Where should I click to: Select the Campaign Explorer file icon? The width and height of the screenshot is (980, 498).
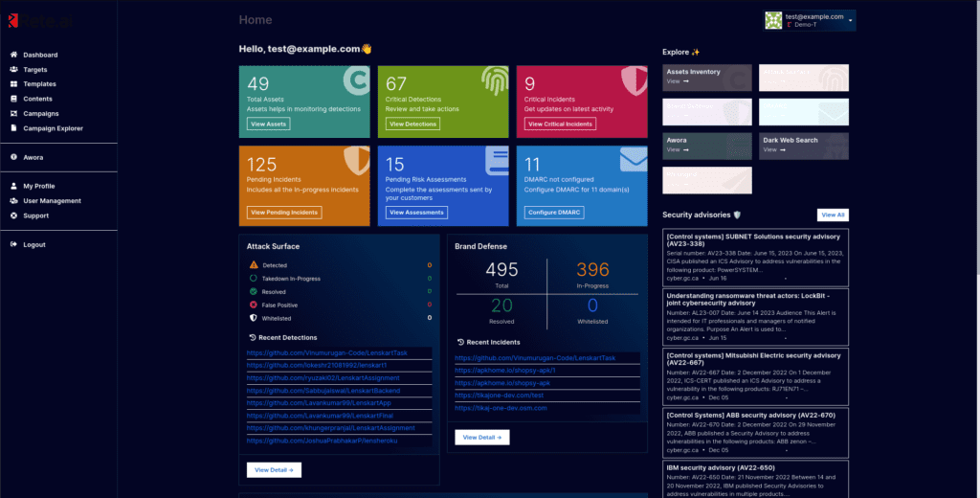13,128
